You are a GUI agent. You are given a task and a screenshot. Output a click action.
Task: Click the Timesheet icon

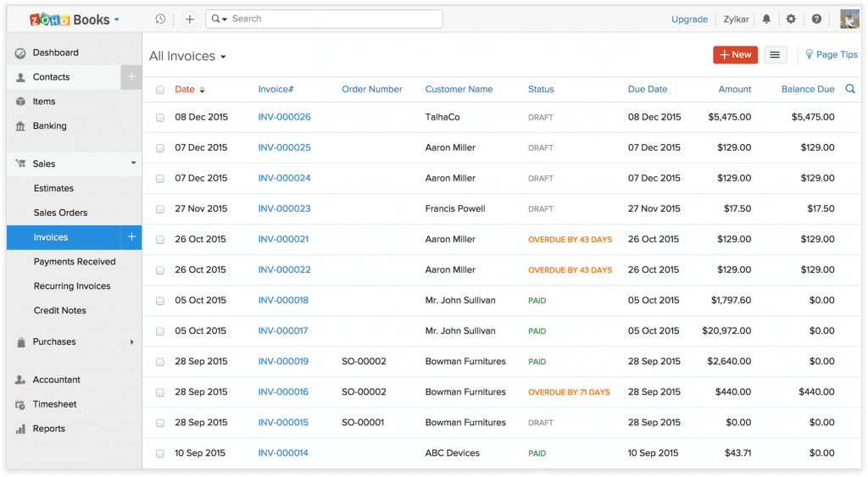(x=20, y=404)
